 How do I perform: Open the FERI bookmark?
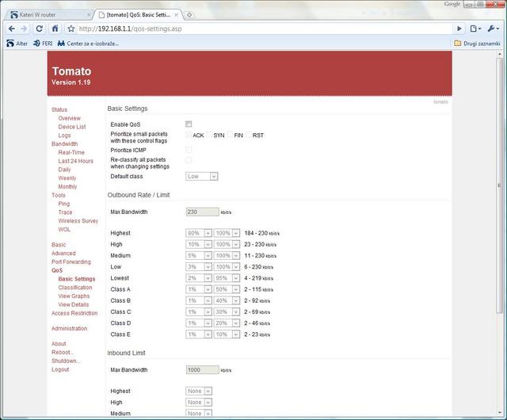[x=43, y=44]
